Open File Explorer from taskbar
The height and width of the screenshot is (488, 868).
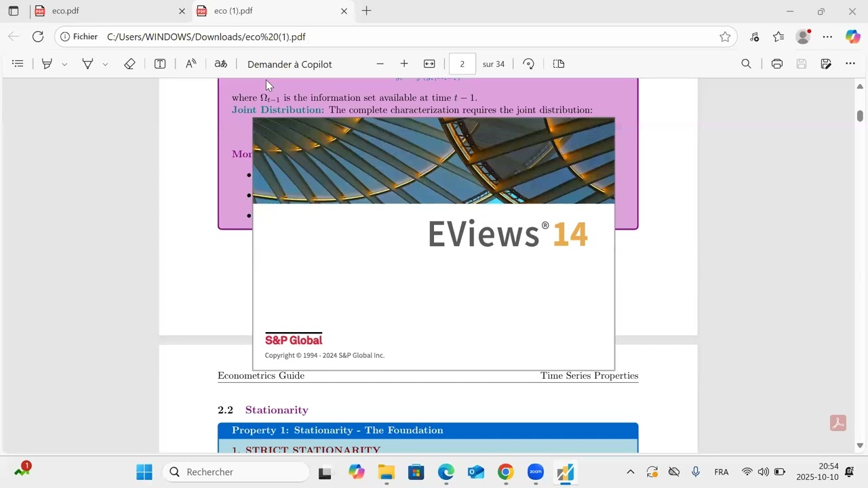click(x=387, y=472)
